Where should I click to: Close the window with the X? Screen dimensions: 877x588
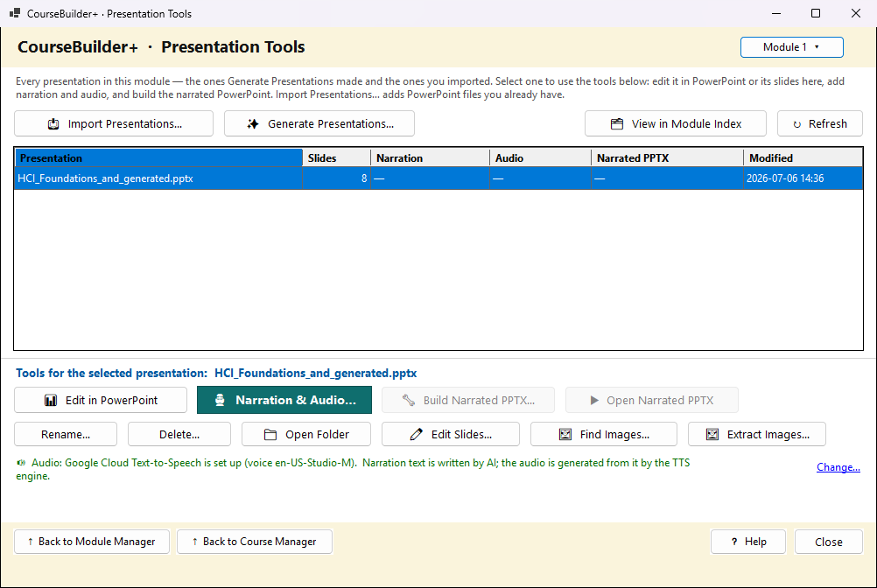pos(856,13)
